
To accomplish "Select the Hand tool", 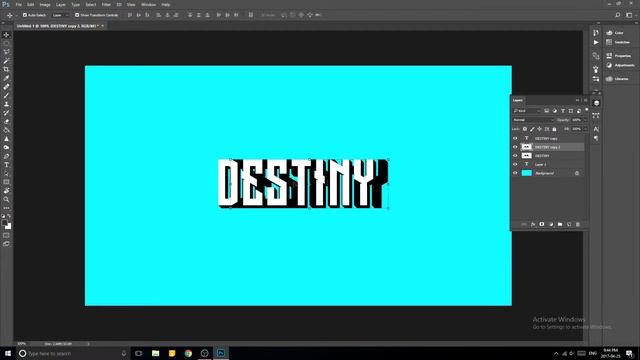I will (x=6, y=191).
